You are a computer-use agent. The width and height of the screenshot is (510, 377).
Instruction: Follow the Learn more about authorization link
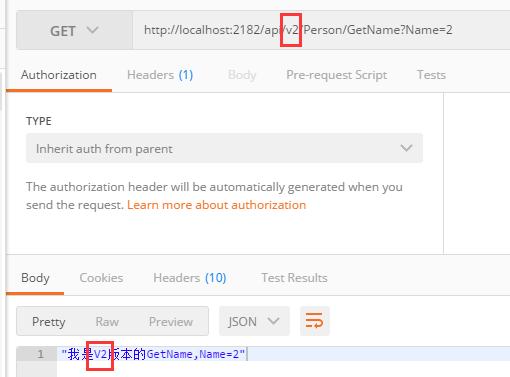[217, 205]
